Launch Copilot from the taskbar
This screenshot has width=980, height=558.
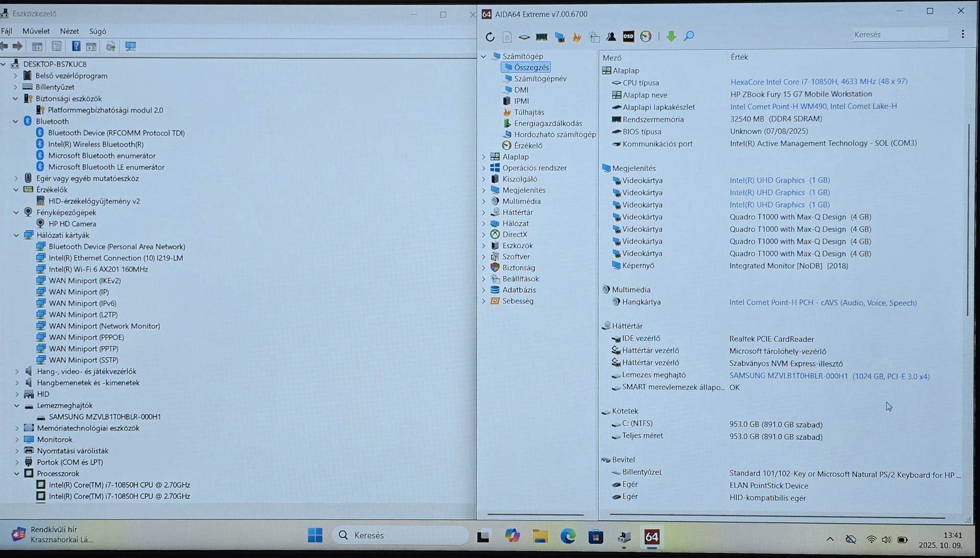512,536
